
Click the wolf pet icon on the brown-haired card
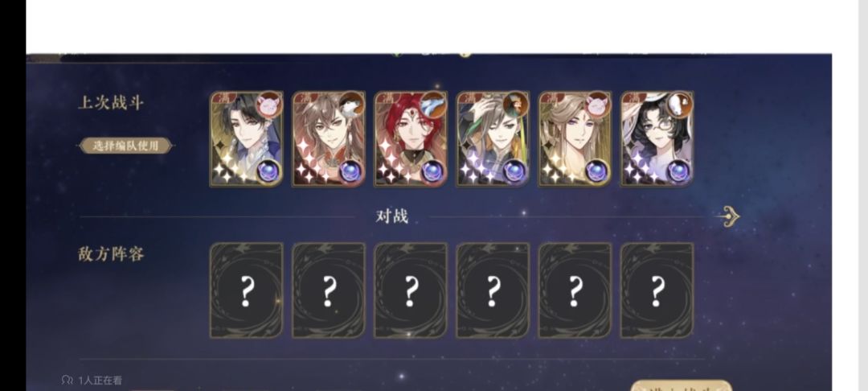click(351, 104)
